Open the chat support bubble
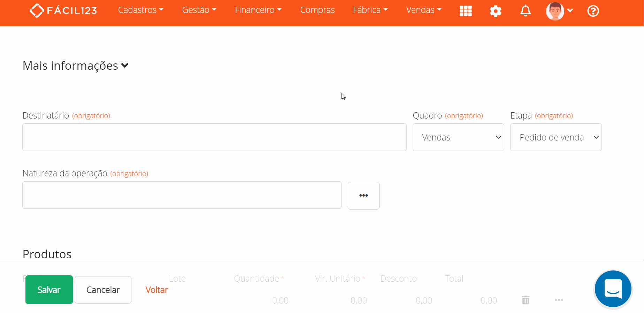The image size is (644, 313). (x=613, y=289)
